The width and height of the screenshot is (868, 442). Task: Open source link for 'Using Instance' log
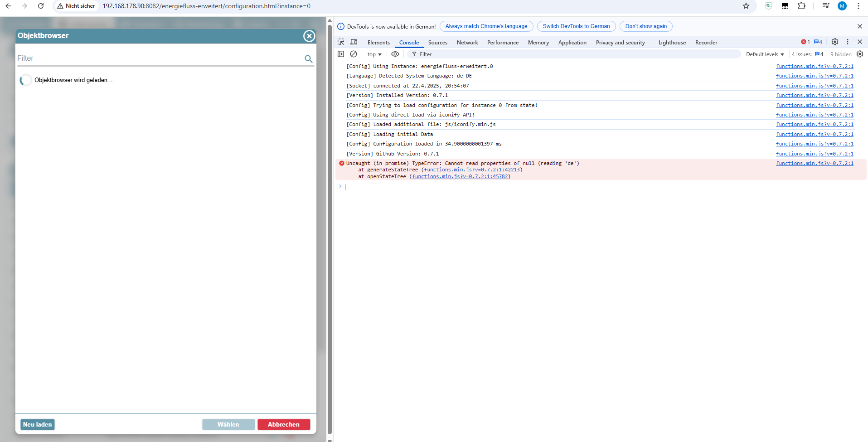click(815, 67)
